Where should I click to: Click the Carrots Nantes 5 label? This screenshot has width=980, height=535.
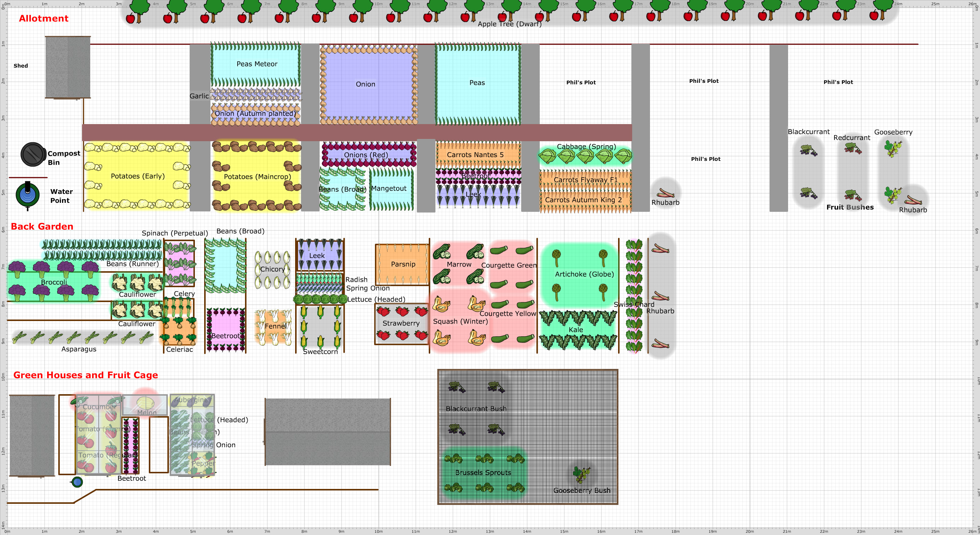tap(475, 155)
